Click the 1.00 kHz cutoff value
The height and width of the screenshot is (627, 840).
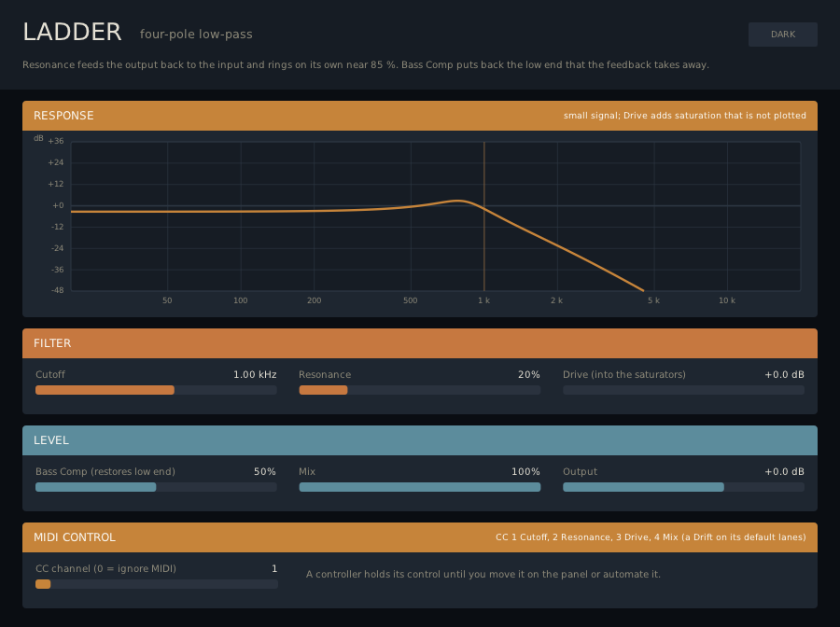[255, 374]
